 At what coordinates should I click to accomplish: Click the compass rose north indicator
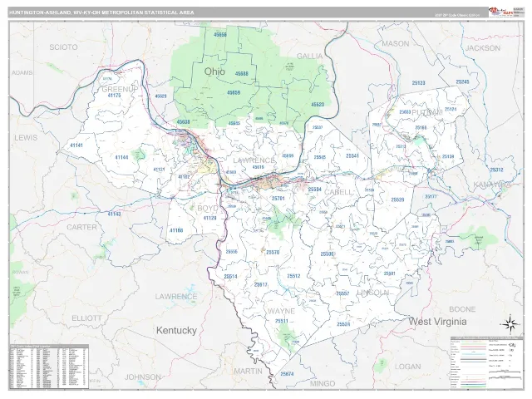pos(510,324)
